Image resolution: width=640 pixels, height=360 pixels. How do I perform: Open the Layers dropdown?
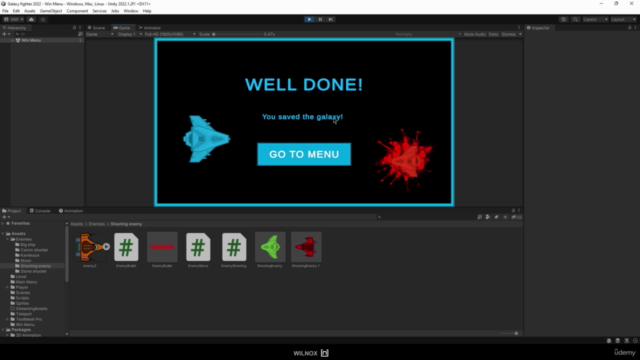595,19
